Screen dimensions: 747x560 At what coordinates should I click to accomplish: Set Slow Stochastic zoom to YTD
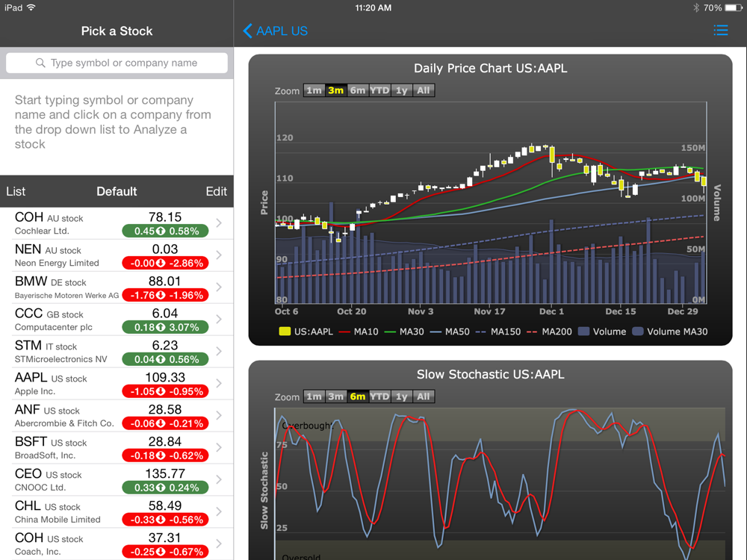tap(379, 396)
